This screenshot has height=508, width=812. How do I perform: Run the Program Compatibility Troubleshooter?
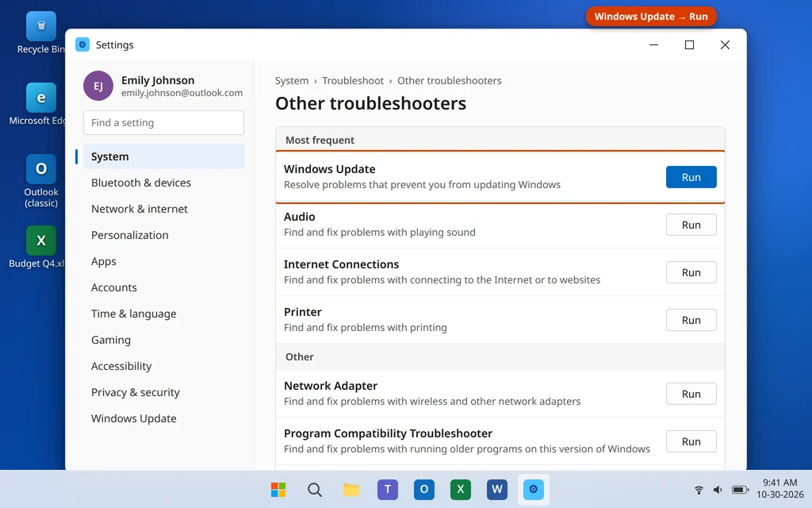[691, 441]
